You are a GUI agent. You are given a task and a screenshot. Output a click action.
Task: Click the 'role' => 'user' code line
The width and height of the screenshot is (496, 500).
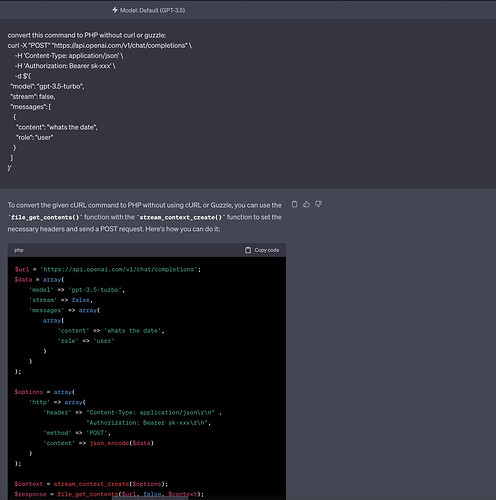(86, 341)
